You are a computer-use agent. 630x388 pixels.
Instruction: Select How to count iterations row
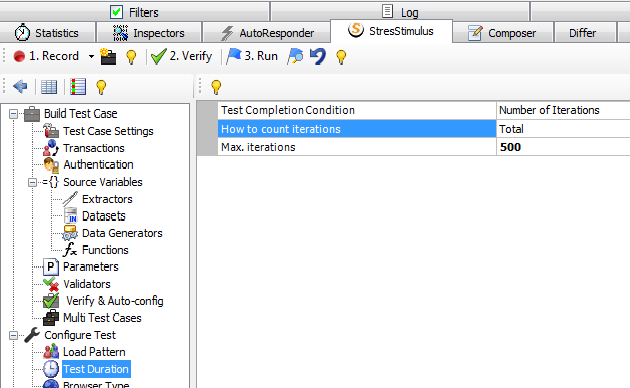click(x=357, y=129)
